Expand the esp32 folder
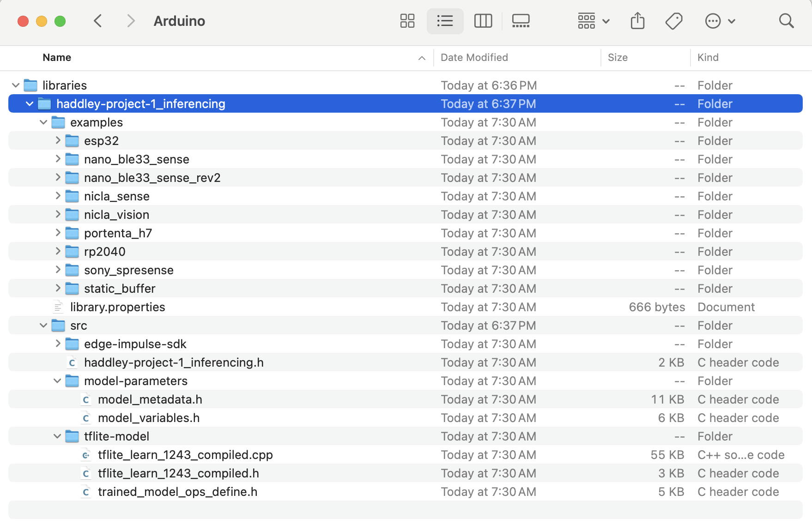 pos(58,140)
